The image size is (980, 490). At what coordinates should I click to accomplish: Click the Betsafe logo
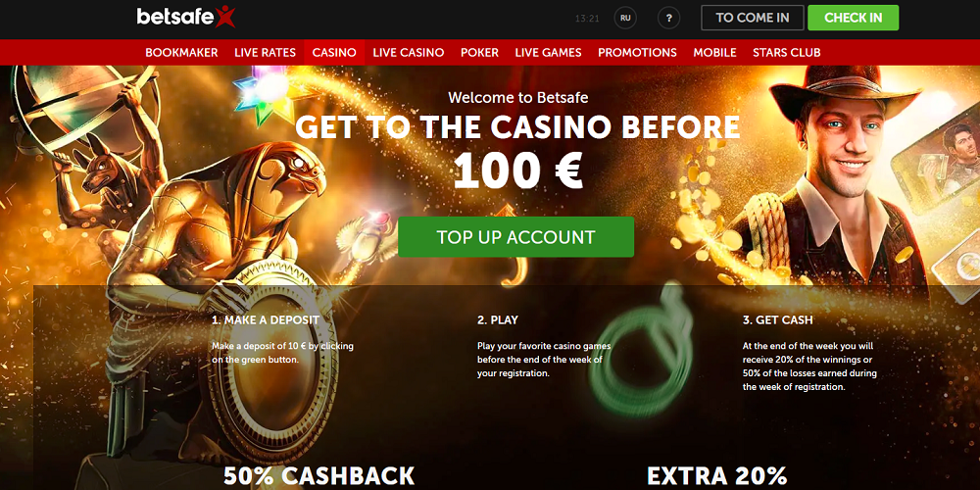(x=186, y=17)
